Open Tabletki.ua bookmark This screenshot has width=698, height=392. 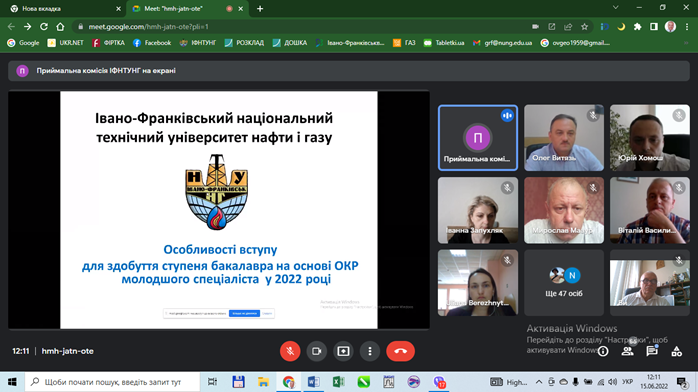tap(444, 43)
